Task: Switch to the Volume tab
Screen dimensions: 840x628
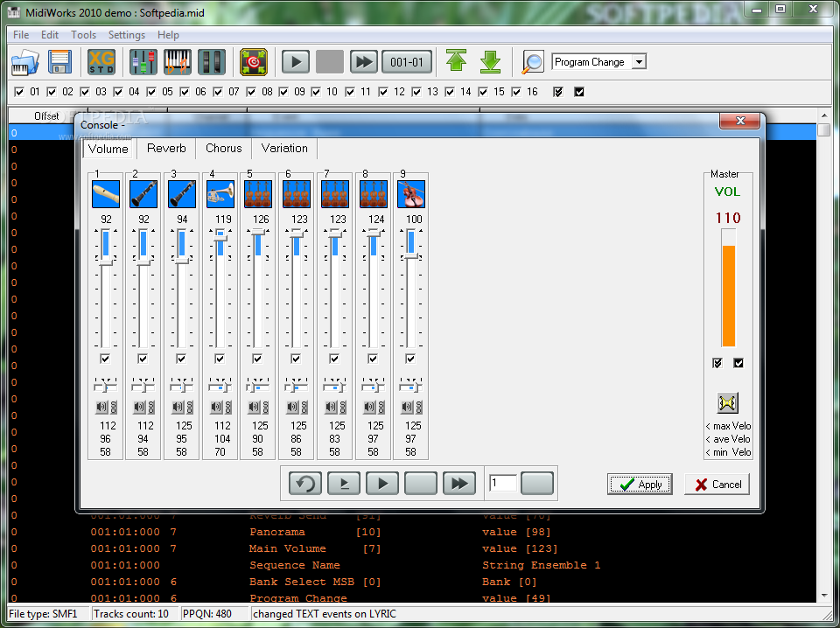Action: pyautogui.click(x=108, y=149)
